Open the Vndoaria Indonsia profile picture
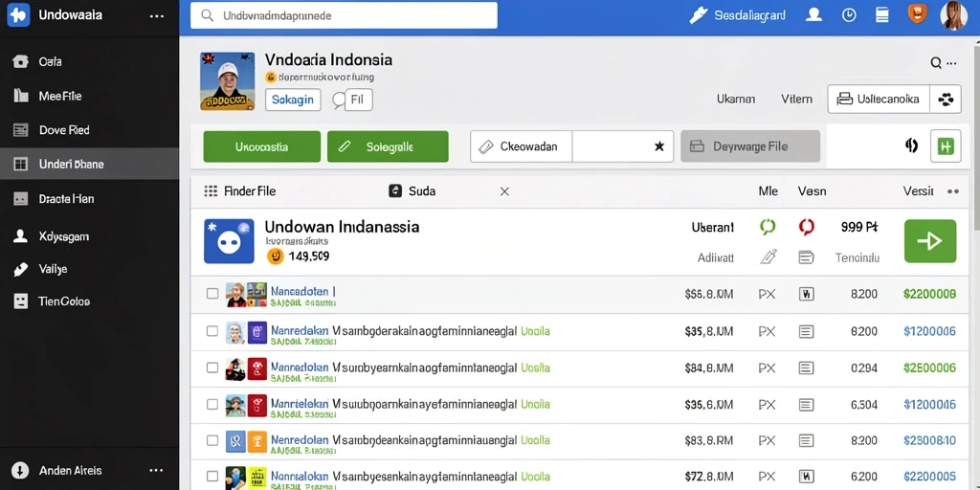 pyautogui.click(x=228, y=81)
